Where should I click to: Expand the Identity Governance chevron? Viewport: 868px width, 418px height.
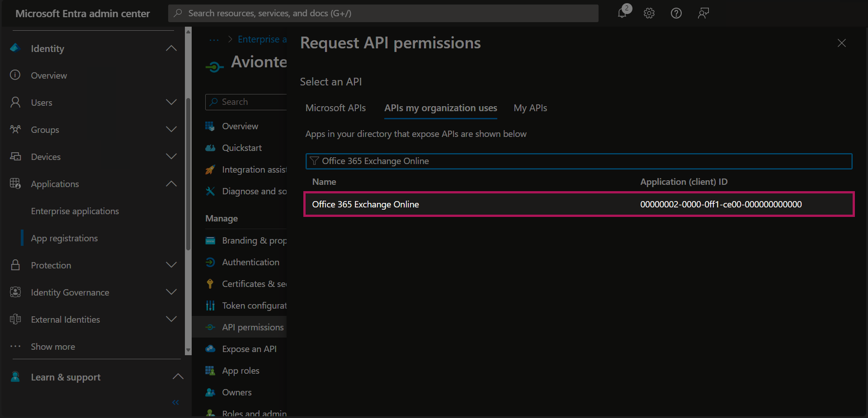click(171, 292)
